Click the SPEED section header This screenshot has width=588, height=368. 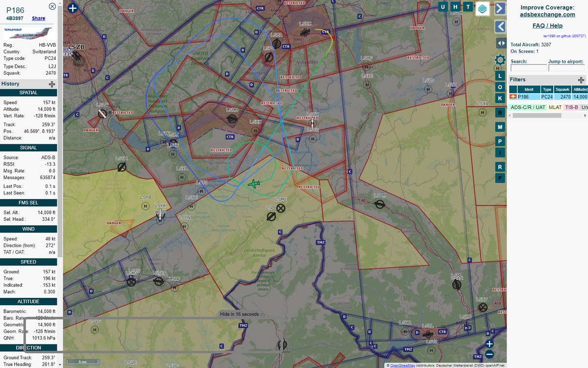[x=28, y=262]
